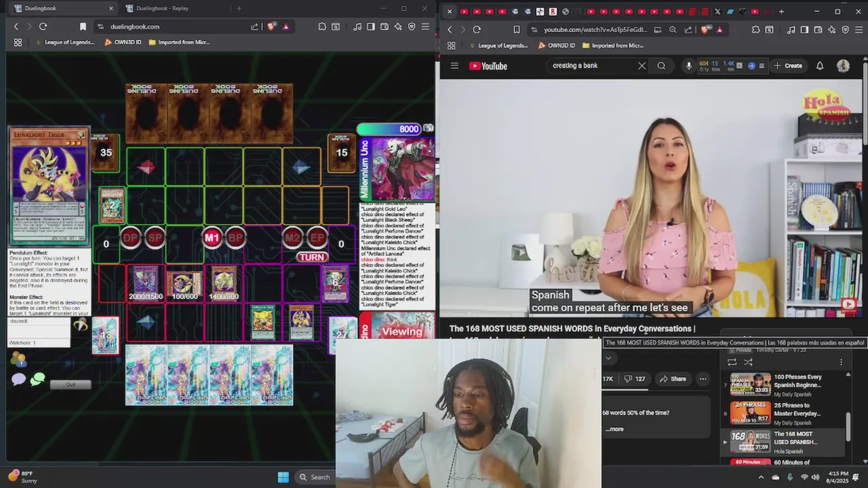Toggle playlist loop button
The width and height of the screenshot is (868, 488).
tap(732, 362)
